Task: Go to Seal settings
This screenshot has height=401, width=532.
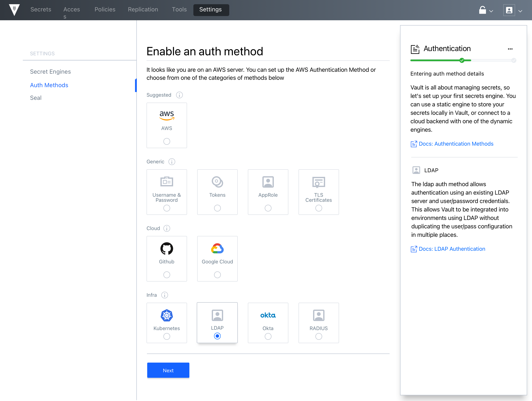Action: [x=36, y=98]
